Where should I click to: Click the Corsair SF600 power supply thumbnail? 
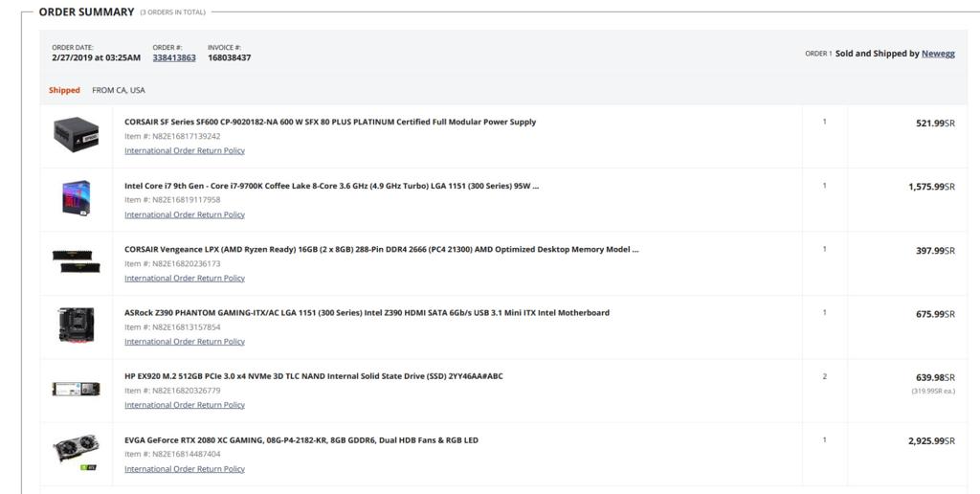(x=77, y=135)
